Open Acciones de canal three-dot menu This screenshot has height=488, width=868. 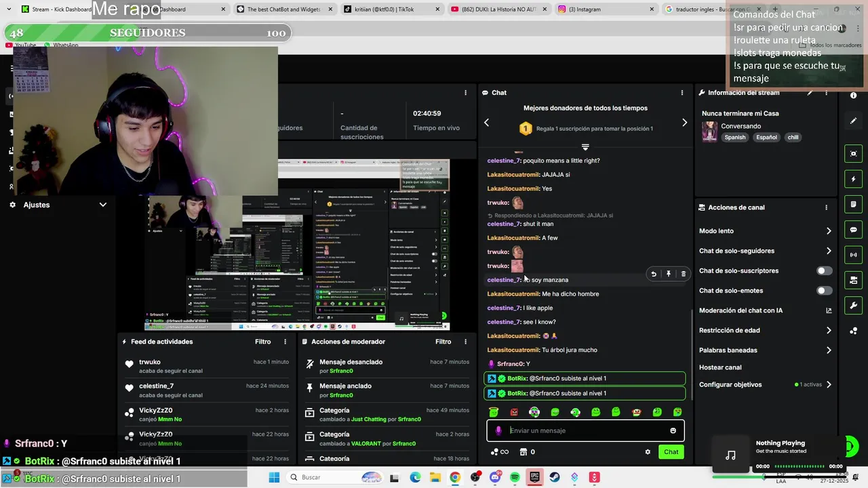(x=826, y=207)
